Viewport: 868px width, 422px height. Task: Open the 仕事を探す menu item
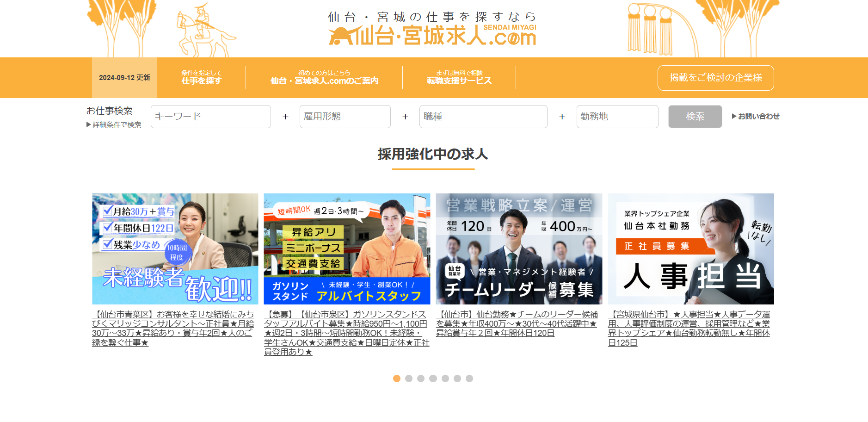[201, 78]
